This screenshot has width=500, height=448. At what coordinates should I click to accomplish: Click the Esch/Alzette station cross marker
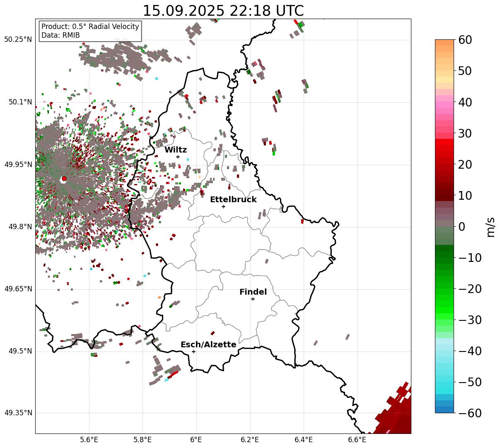coord(193,351)
